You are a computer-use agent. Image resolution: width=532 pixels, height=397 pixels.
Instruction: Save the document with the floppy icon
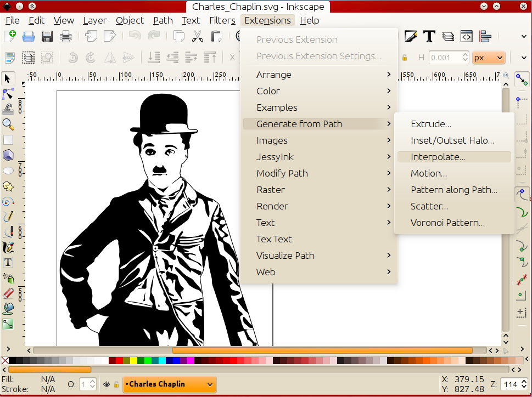[47, 36]
